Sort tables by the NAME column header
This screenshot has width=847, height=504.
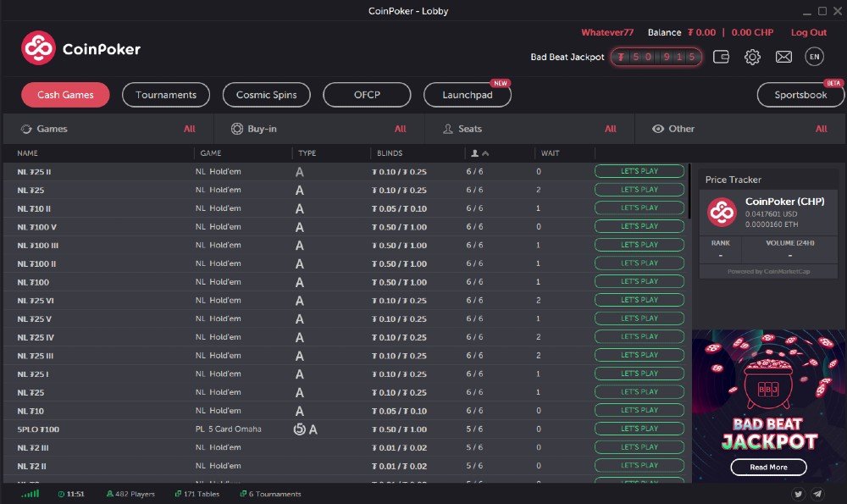click(28, 153)
